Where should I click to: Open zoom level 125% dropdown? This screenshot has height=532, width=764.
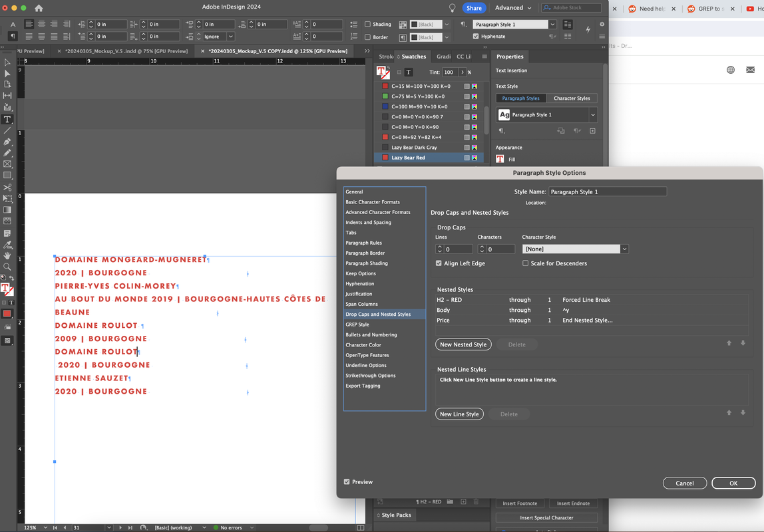click(x=45, y=527)
